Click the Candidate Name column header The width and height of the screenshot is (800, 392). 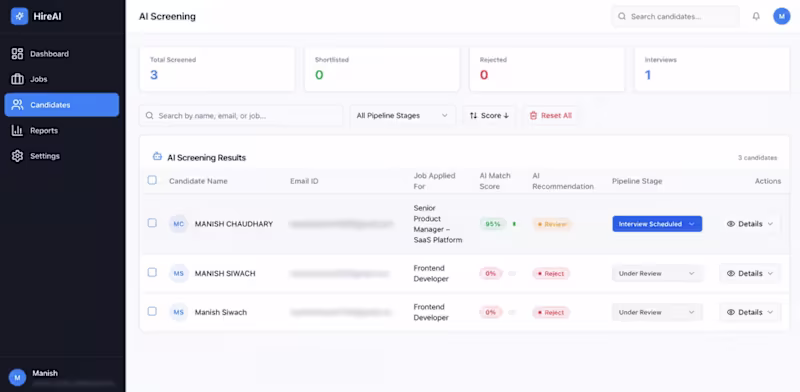tap(198, 181)
